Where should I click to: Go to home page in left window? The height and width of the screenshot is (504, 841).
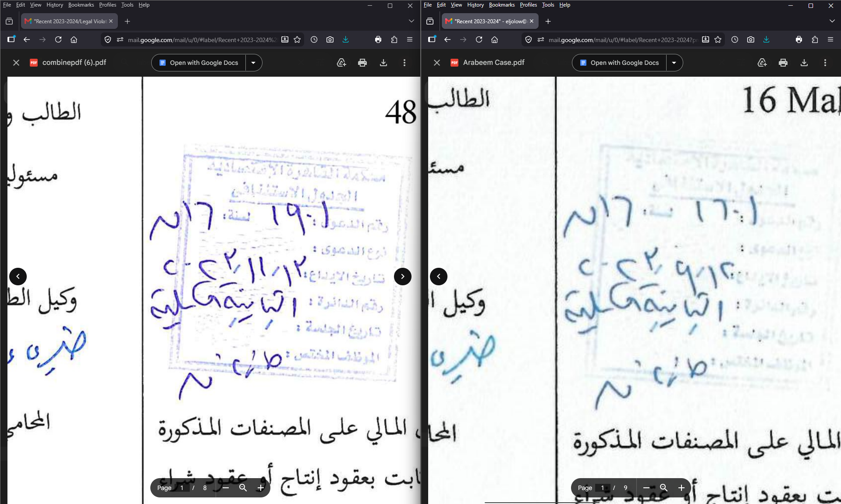click(x=74, y=39)
